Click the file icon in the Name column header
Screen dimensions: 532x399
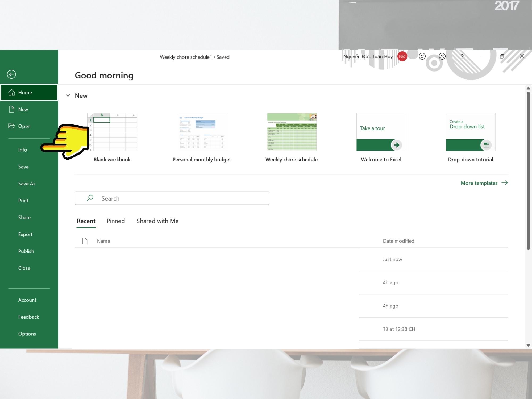click(85, 241)
